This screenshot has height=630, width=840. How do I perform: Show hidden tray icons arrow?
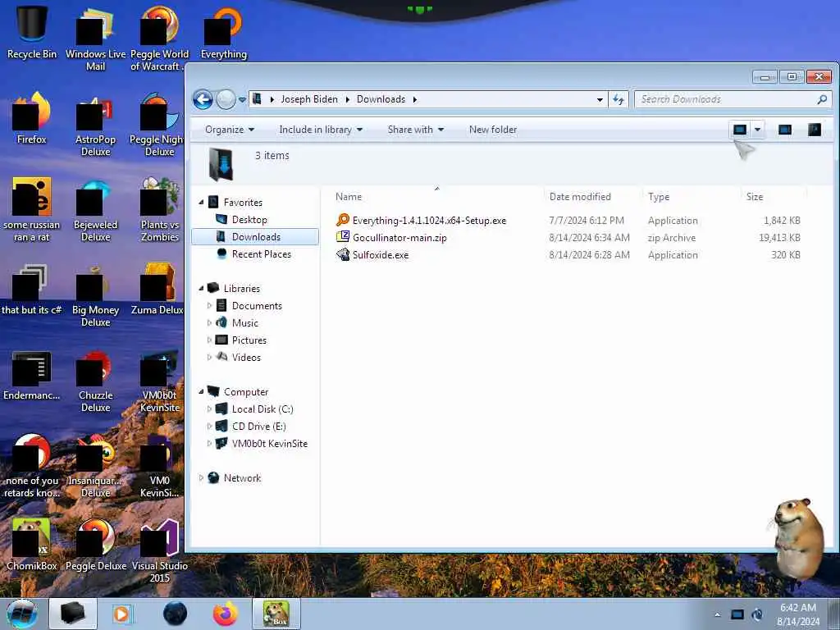tap(717, 615)
